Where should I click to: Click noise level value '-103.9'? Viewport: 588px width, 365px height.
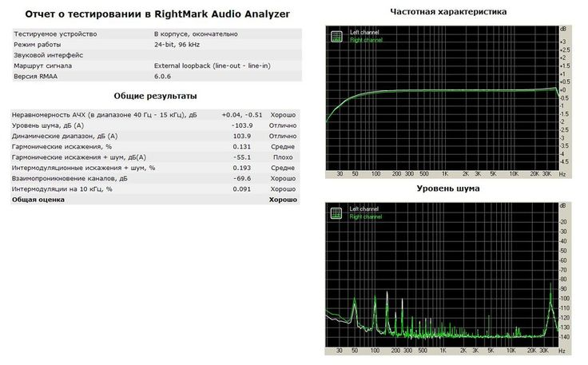pyautogui.click(x=242, y=125)
